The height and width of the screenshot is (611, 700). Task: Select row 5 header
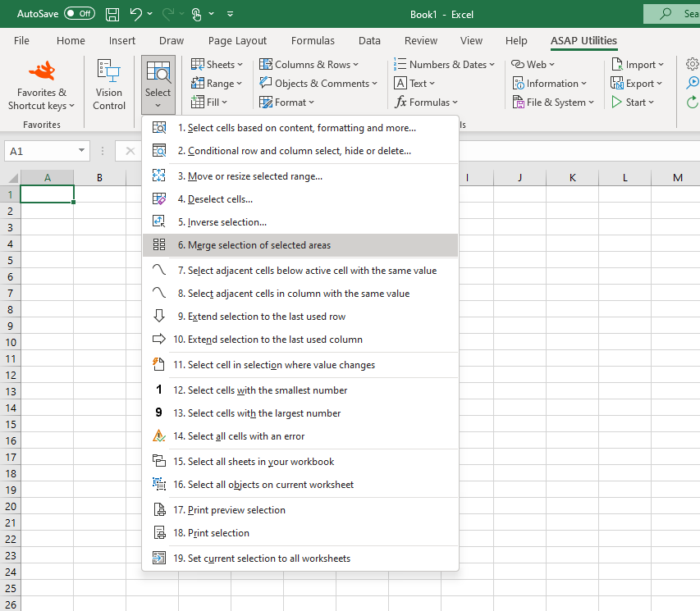11,260
